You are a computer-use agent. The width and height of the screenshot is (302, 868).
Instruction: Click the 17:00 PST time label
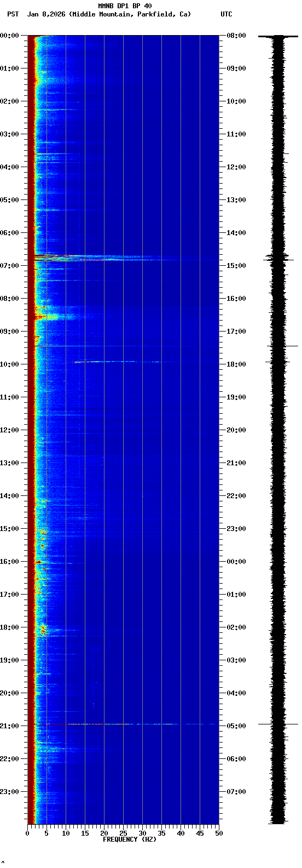pyautogui.click(x=9, y=595)
